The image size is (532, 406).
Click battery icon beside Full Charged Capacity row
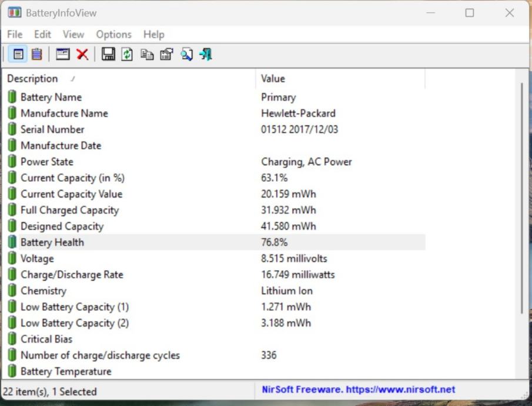point(12,210)
